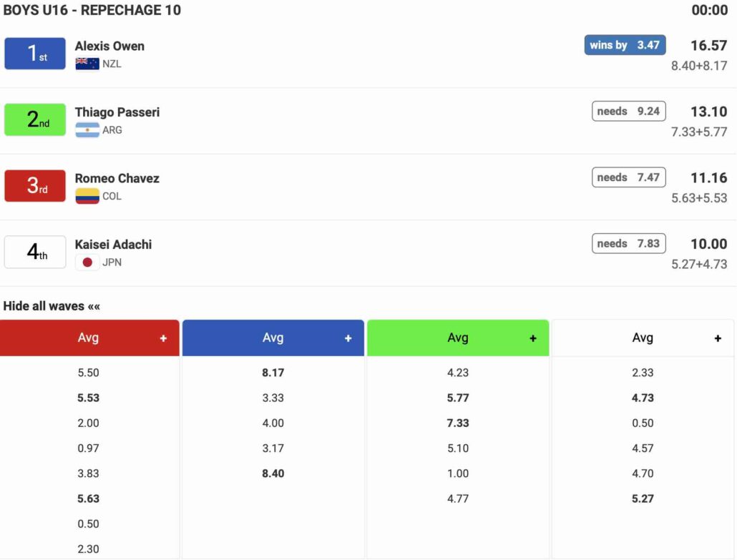Click the white 4th place badge
Screen dimensions: 737x560
coord(35,252)
